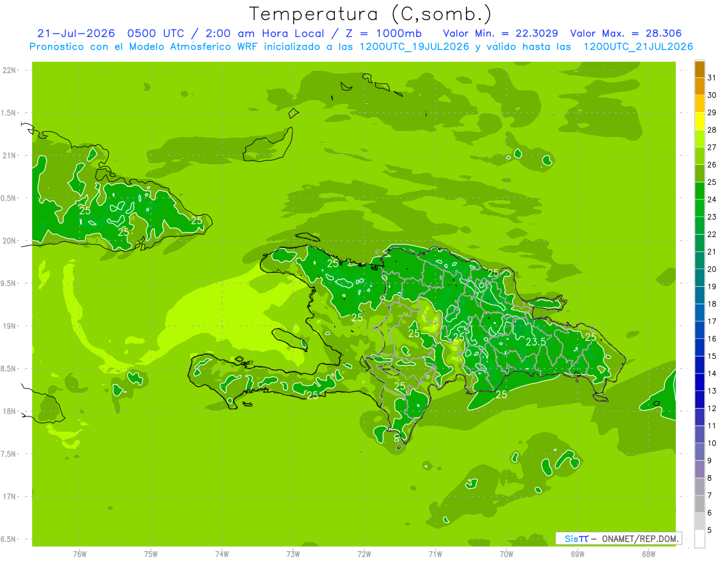728x562 pixels.
Task: Click the orange legend swatch between 29 and 30
Action: 699,104
